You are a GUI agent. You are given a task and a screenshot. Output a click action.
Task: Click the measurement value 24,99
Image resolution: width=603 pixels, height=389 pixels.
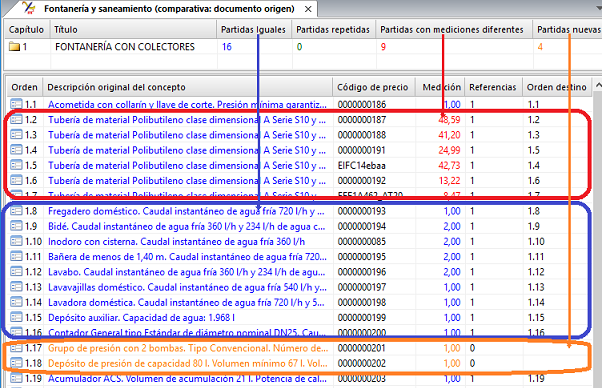[x=449, y=150]
